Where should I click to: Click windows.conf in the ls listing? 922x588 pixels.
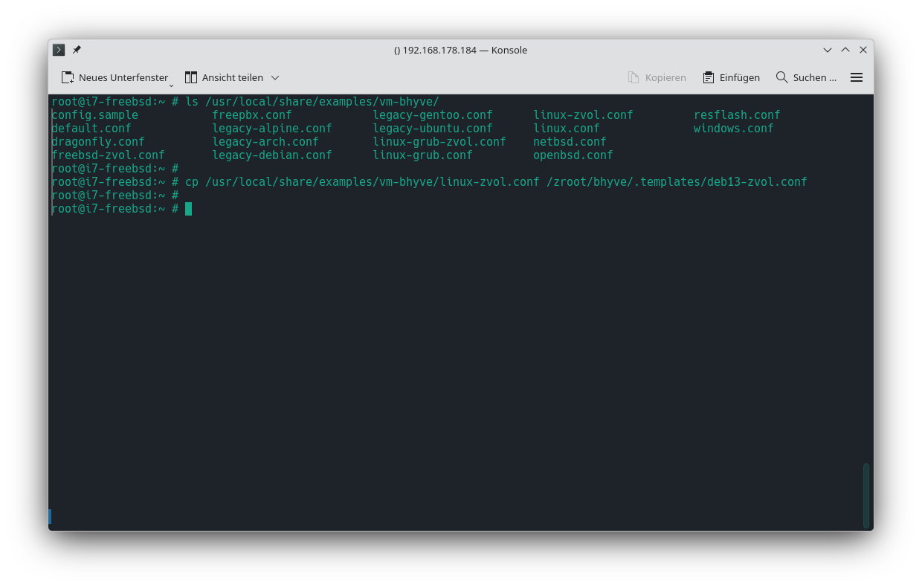733,129
